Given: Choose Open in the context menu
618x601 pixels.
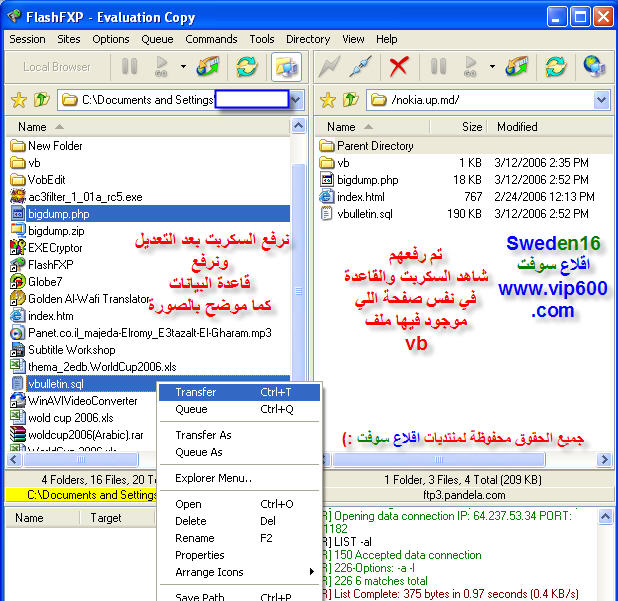Looking at the screenshot, I should click(240, 504).
